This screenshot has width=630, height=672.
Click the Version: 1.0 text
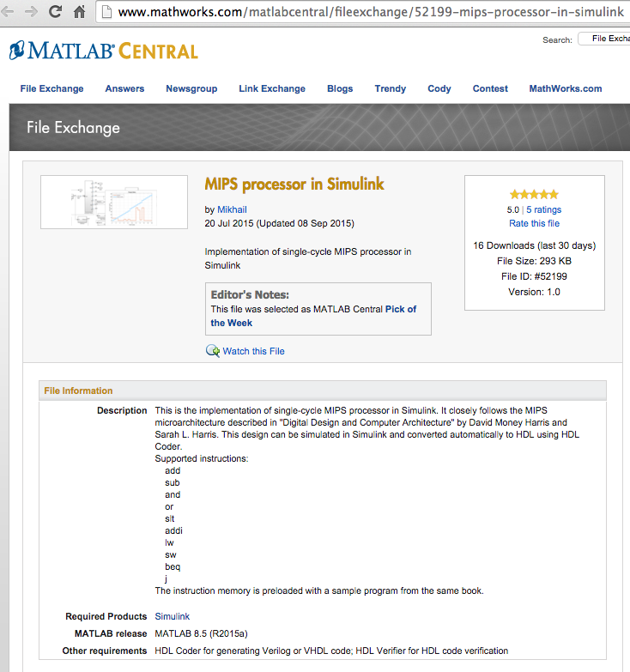534,292
